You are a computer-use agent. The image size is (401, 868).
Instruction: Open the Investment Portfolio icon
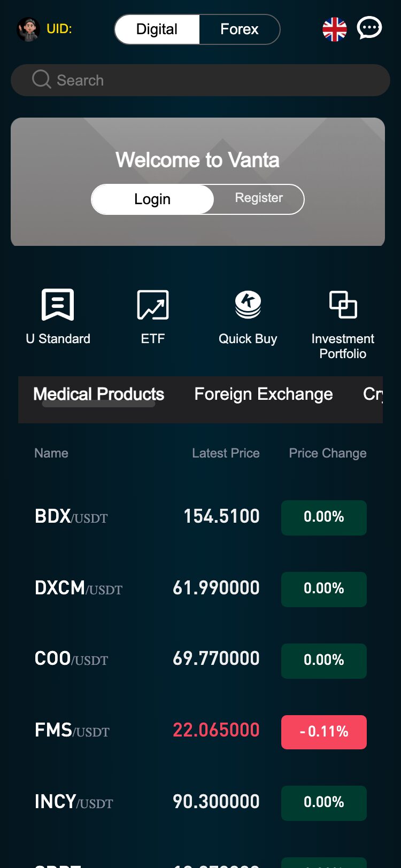pos(343,305)
